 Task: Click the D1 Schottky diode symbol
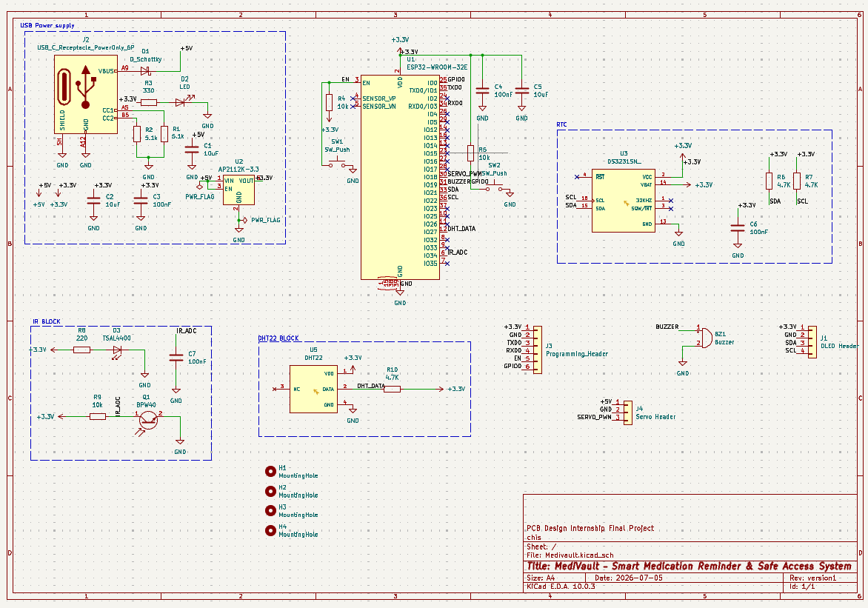(146, 71)
